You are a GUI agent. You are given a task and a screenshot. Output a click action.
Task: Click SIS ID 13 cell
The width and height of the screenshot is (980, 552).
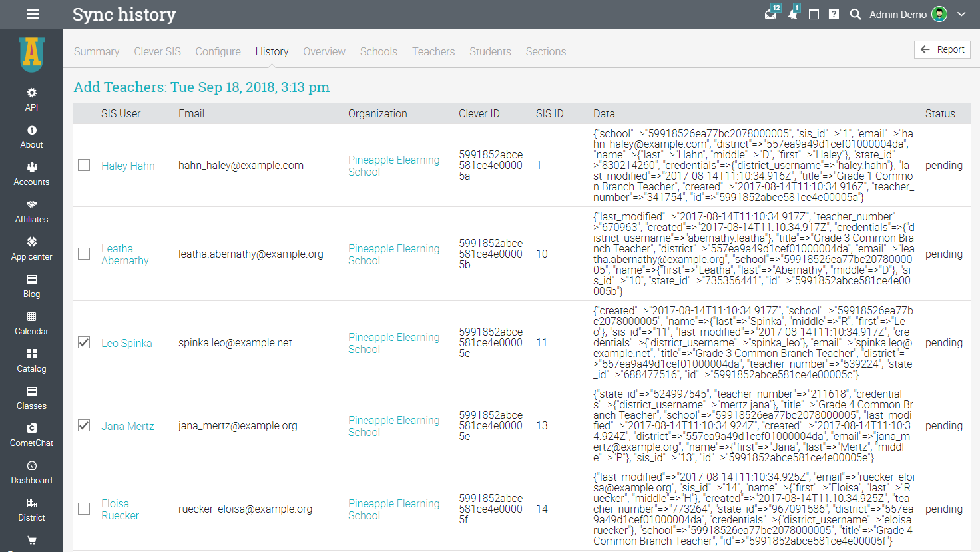pos(542,425)
